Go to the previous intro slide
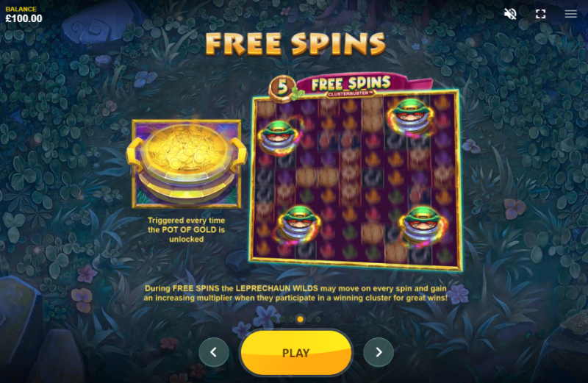588x383 pixels. click(x=214, y=352)
